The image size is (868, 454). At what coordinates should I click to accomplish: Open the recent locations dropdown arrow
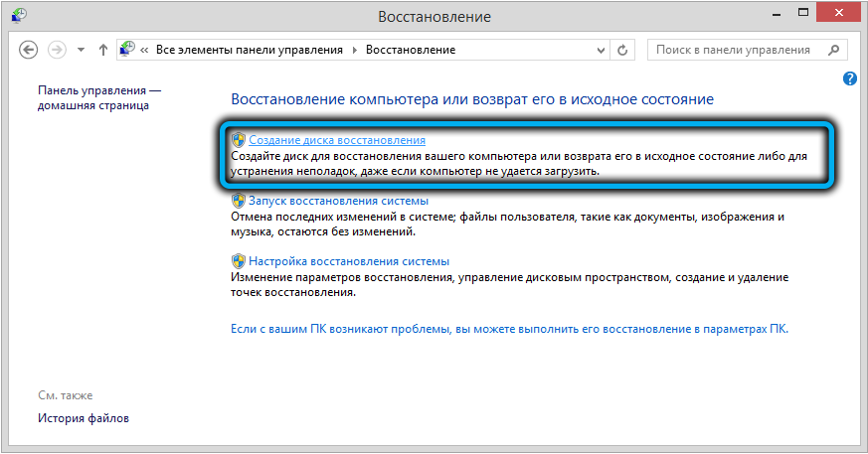(81, 50)
